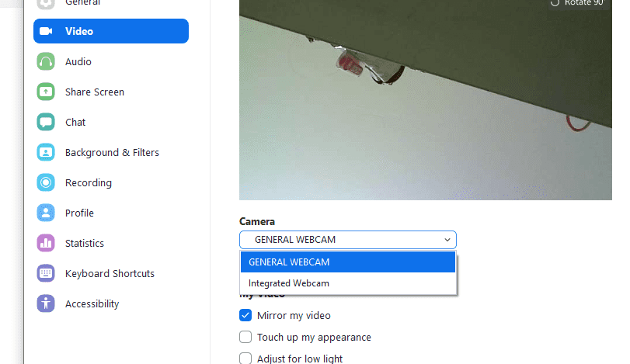The height and width of the screenshot is (364, 630).
Task: Open Keyboard Shortcuts keyboard icon
Action: [x=46, y=273]
